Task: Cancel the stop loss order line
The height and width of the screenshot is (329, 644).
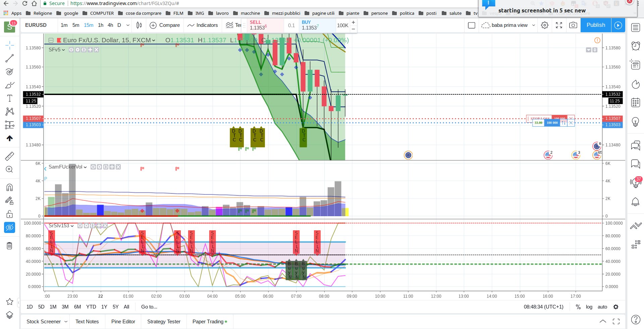Action: [x=571, y=118]
